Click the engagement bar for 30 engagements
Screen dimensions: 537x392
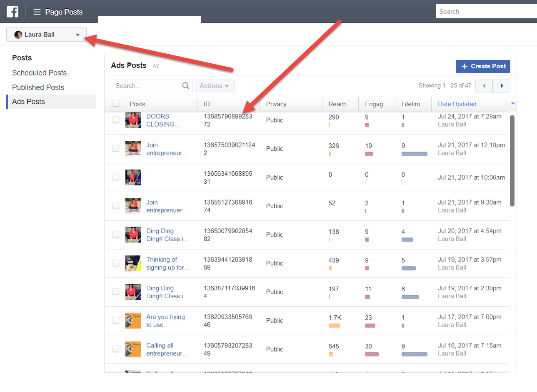(x=372, y=355)
